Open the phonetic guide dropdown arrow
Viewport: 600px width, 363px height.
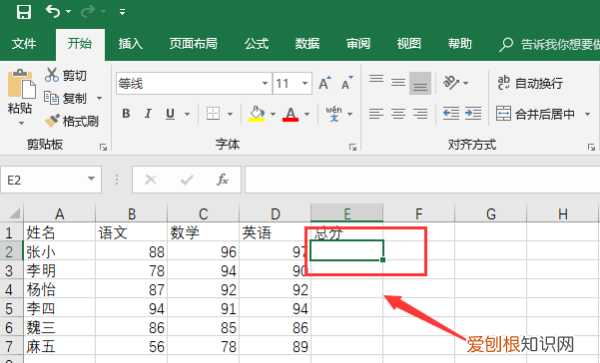tap(350, 114)
